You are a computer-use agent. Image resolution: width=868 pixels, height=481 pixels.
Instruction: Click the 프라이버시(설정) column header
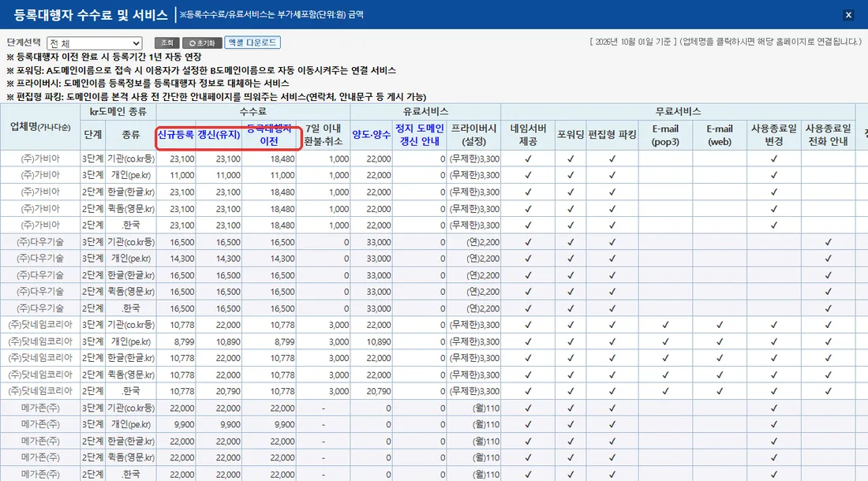474,135
